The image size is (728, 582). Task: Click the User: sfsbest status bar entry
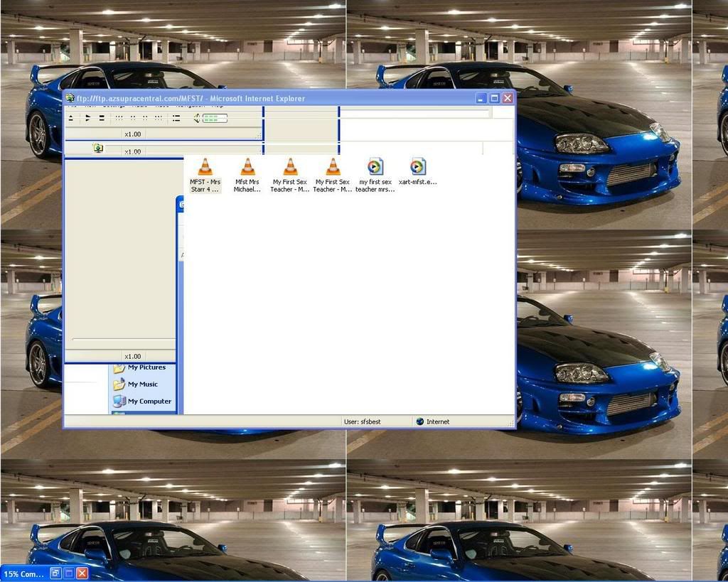click(x=362, y=421)
